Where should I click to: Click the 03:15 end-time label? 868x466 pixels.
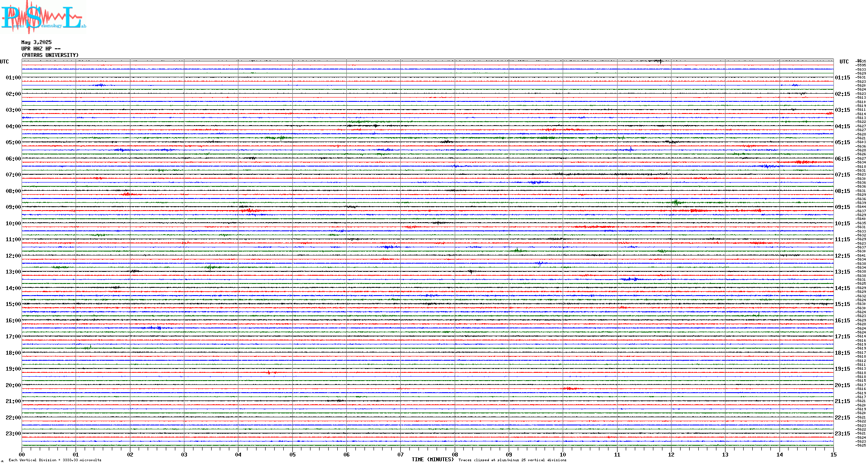click(x=843, y=110)
